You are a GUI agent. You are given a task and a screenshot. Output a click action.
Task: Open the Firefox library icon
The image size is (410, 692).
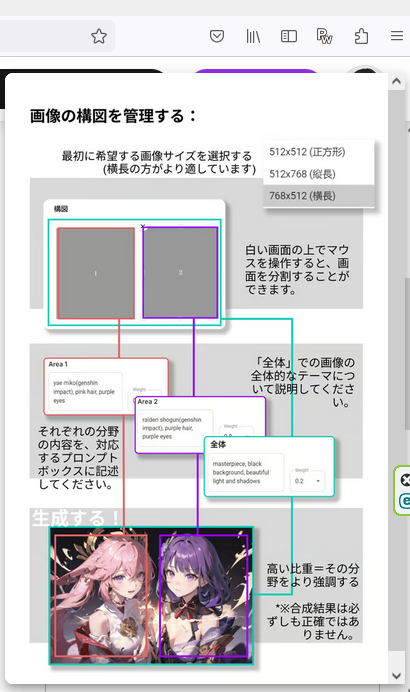point(253,36)
